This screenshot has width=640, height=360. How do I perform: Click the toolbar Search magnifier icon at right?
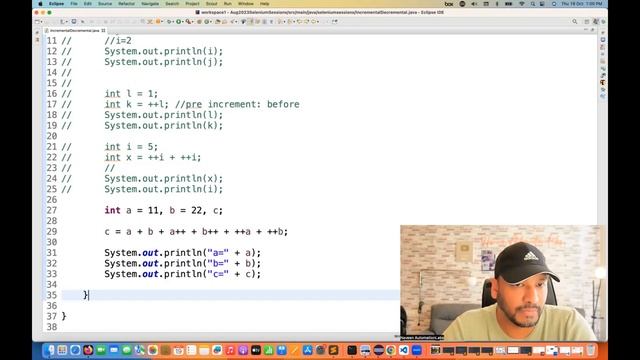click(575, 21)
